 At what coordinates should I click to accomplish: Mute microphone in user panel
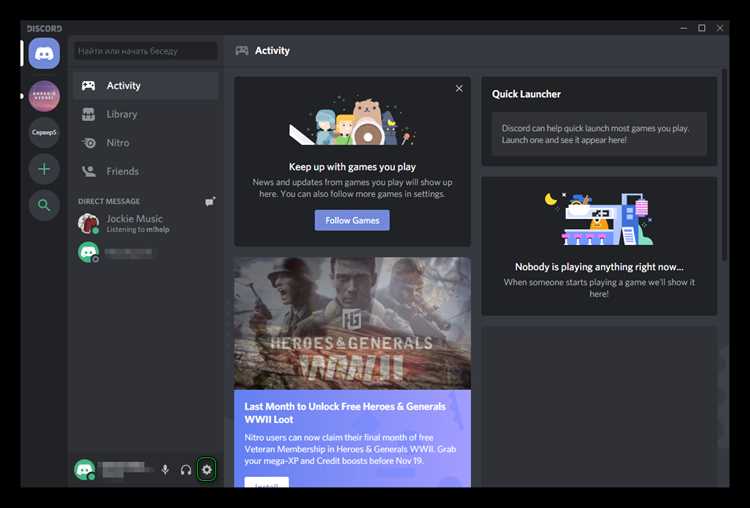point(165,470)
